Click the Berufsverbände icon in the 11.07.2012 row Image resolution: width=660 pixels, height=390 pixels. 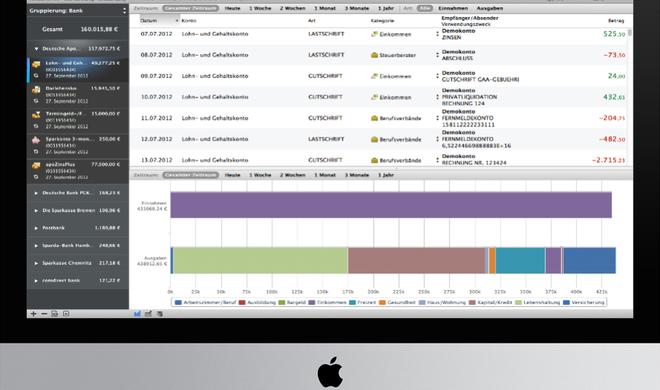(374, 118)
